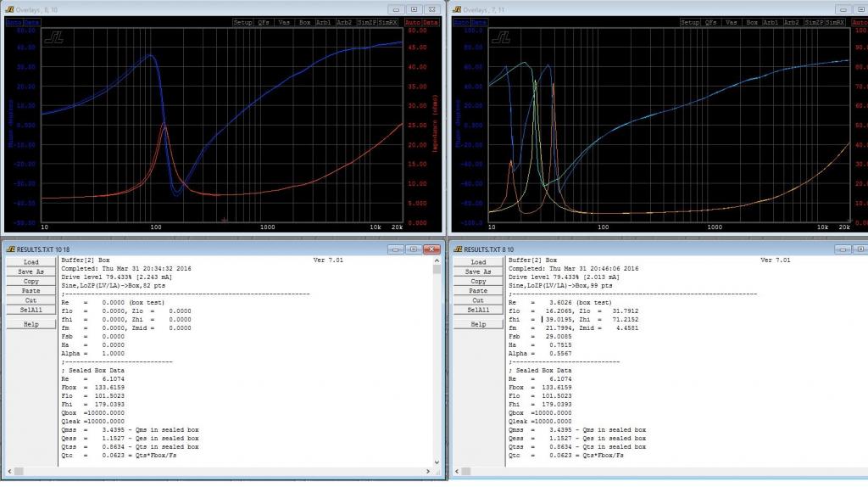This screenshot has width=868, height=487.
Task: Click the title icon of RESULTS.TXT 8 10 window
Action: (x=458, y=249)
